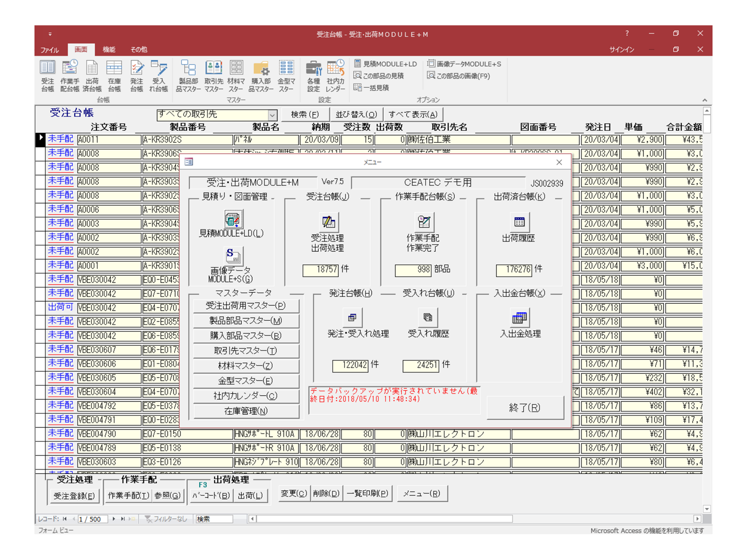The height and width of the screenshot is (560, 747).
Task: Open 受入れ履歴 icon in menu dialog
Action: pos(428,318)
